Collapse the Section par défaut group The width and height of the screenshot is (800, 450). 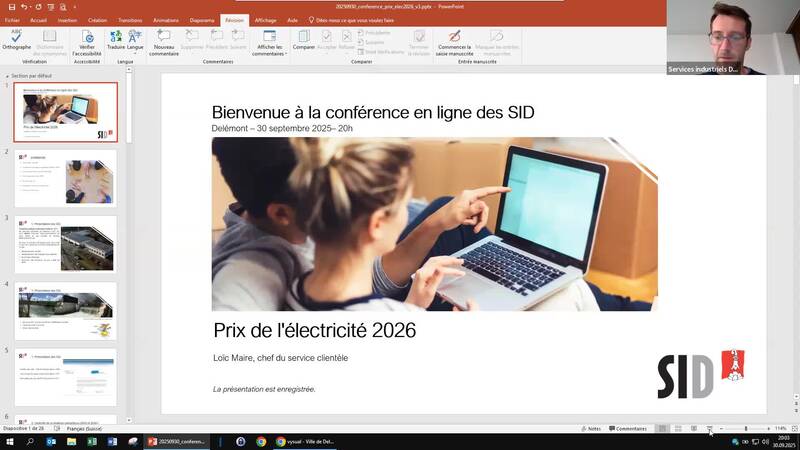click(7, 76)
